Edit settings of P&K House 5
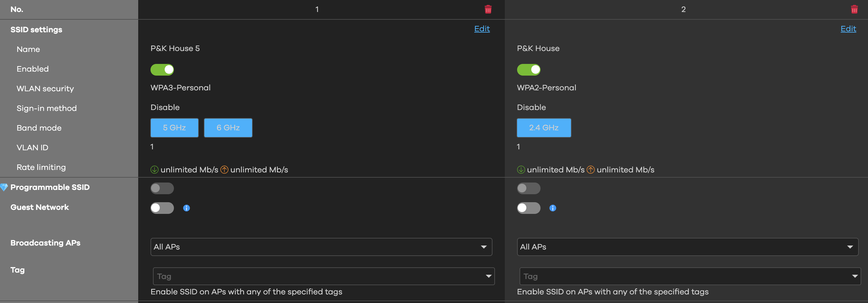This screenshot has width=868, height=303. click(482, 29)
